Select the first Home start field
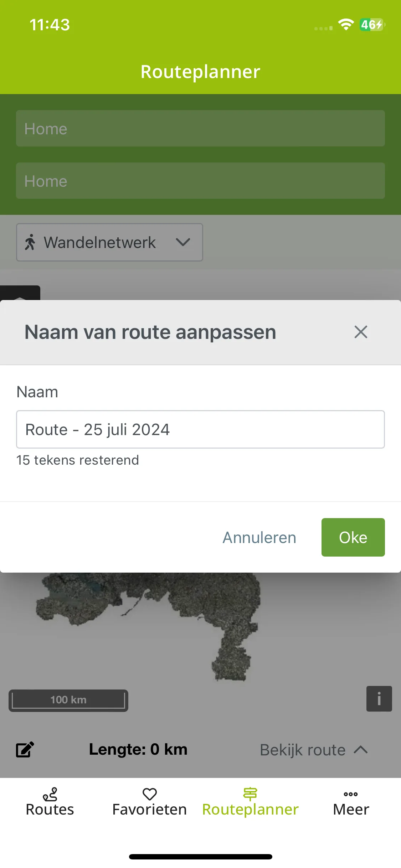Screen dimensions: 401x868 (200, 128)
